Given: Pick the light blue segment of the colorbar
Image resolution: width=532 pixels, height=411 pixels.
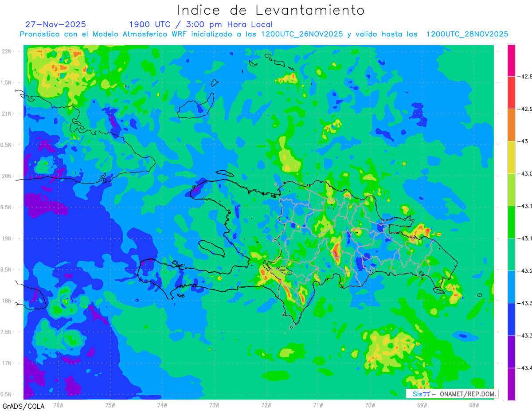Looking at the screenshot, I should pos(511,287).
